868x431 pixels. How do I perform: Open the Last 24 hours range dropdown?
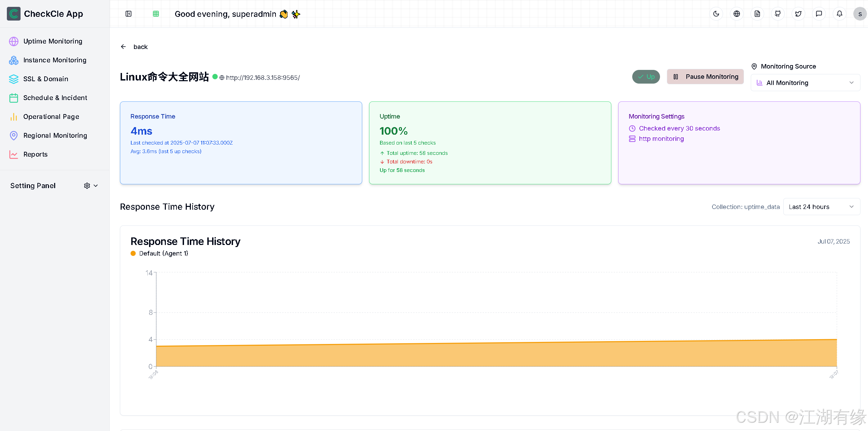tap(821, 207)
